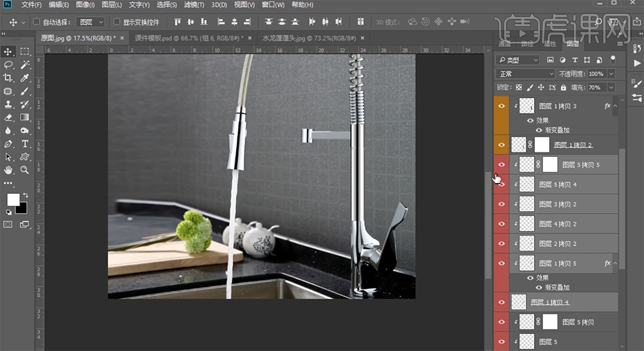
Task: Hide layer 图层 1 拷贝 2
Action: 502,145
